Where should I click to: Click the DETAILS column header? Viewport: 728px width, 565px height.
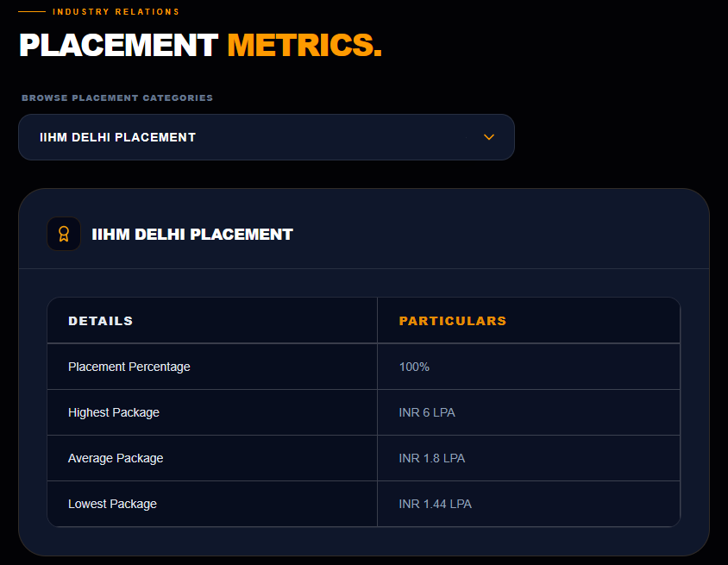[101, 321]
